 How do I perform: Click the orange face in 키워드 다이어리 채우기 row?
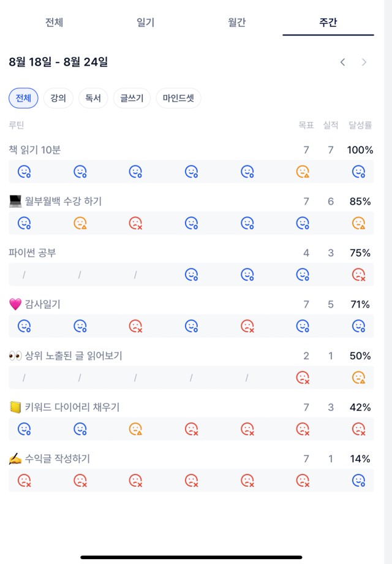coord(135,429)
